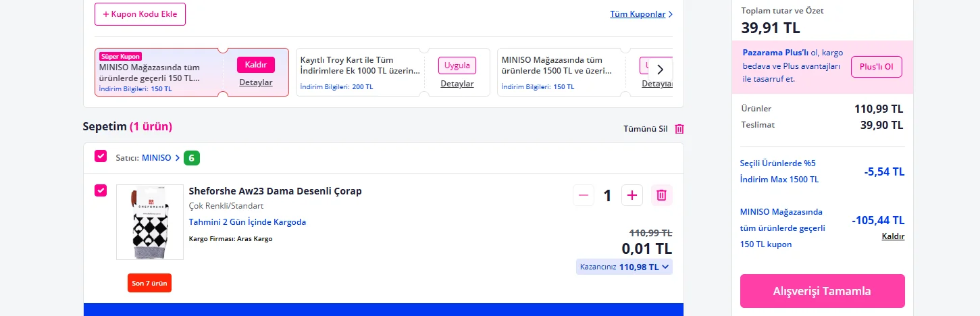Screen dimensions: 980x316
Task: Click the Alışverişi Tamamla button
Action: (822, 291)
